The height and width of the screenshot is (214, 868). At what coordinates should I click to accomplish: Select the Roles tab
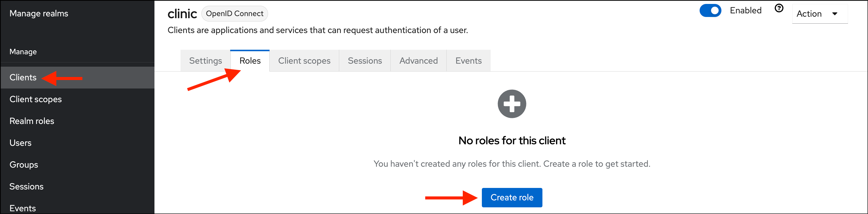pyautogui.click(x=250, y=61)
